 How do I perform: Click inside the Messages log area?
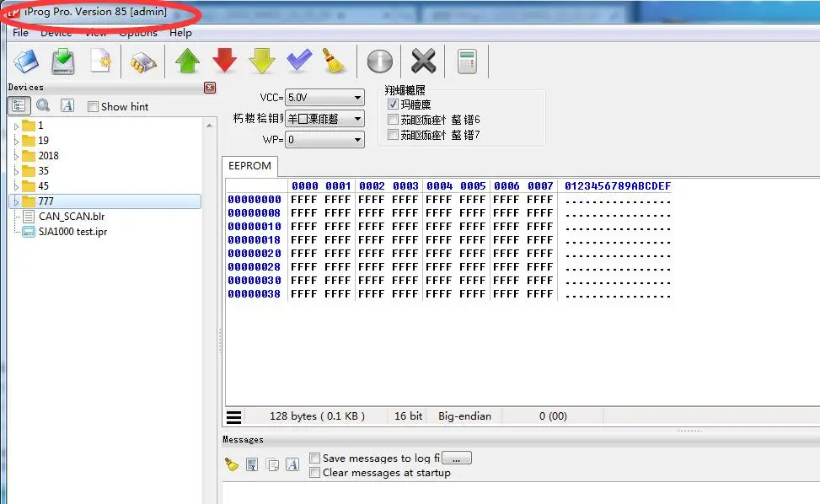tap(520, 493)
